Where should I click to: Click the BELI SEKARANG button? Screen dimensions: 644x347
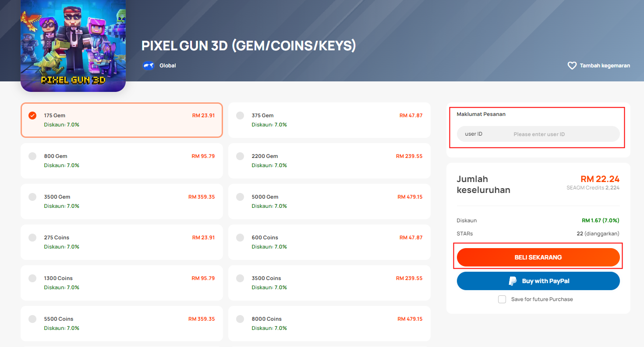click(x=538, y=257)
